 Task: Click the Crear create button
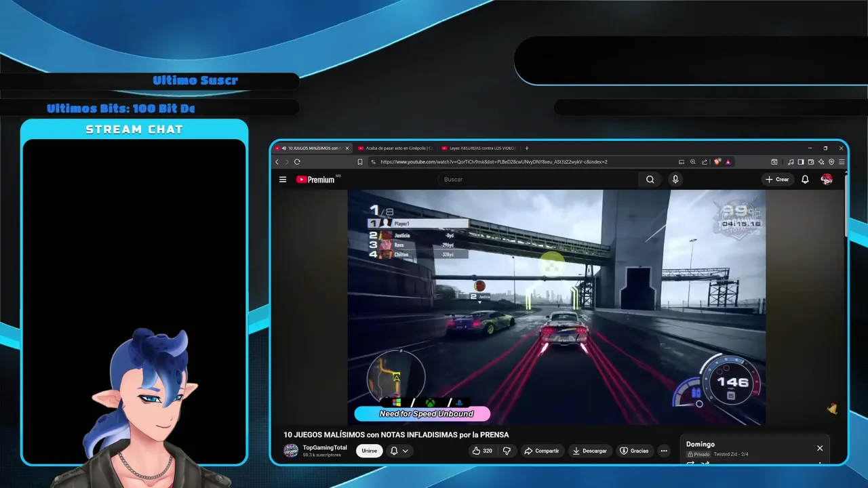[777, 180]
